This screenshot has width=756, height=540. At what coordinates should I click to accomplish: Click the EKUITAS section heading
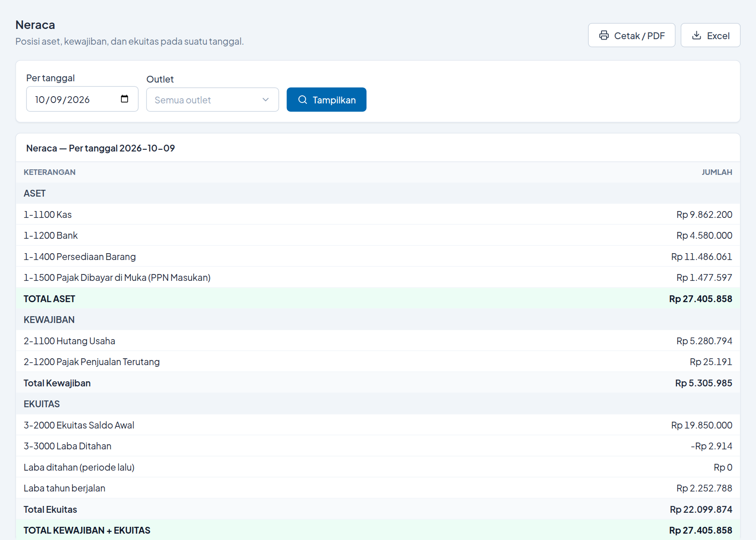coord(42,404)
